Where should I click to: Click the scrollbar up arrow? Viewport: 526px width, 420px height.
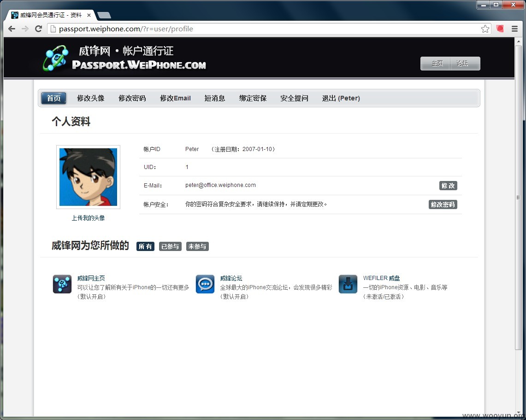pyautogui.click(x=518, y=41)
